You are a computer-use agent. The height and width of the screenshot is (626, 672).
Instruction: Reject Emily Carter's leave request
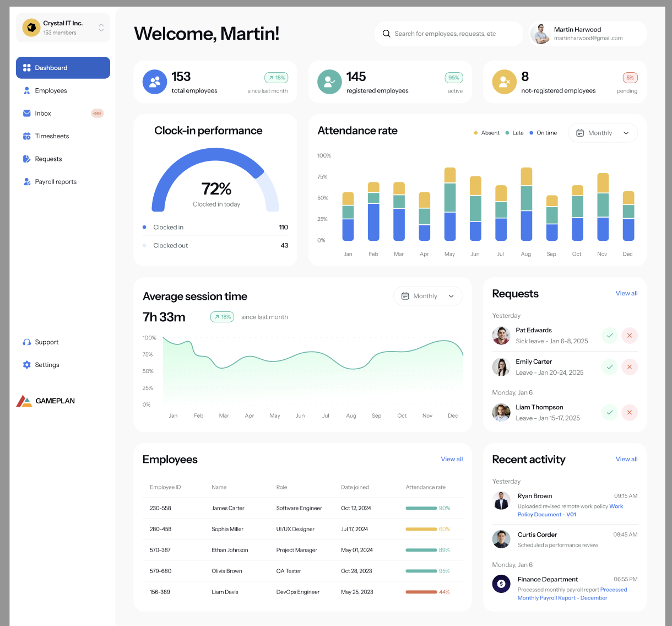630,367
